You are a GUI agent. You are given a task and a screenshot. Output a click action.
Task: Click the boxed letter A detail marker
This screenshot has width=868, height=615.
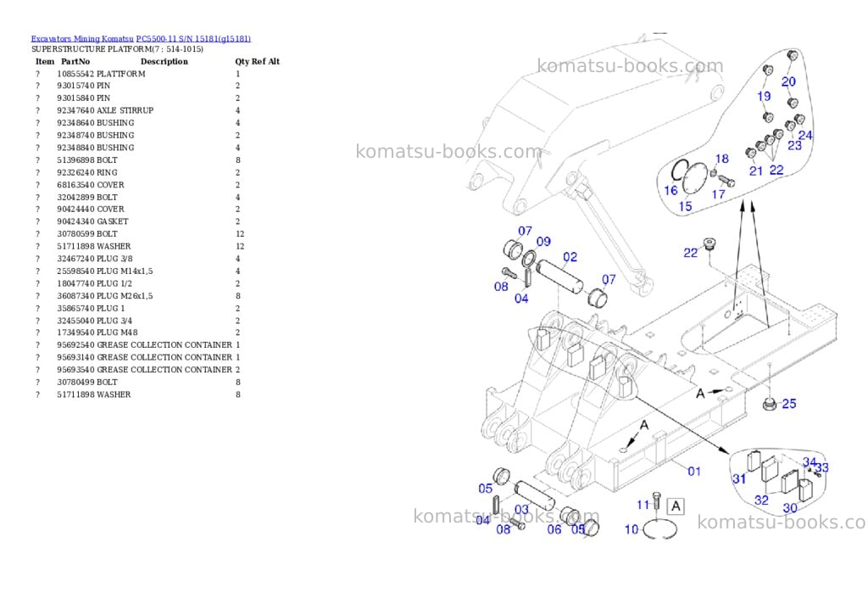coord(676,506)
